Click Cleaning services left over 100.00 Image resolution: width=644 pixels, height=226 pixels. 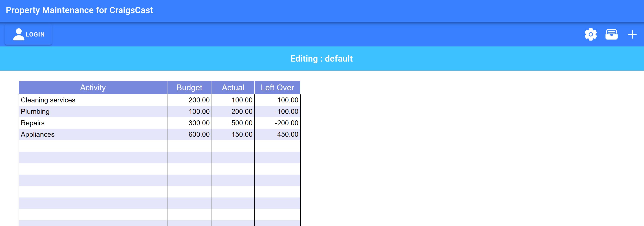click(x=278, y=100)
